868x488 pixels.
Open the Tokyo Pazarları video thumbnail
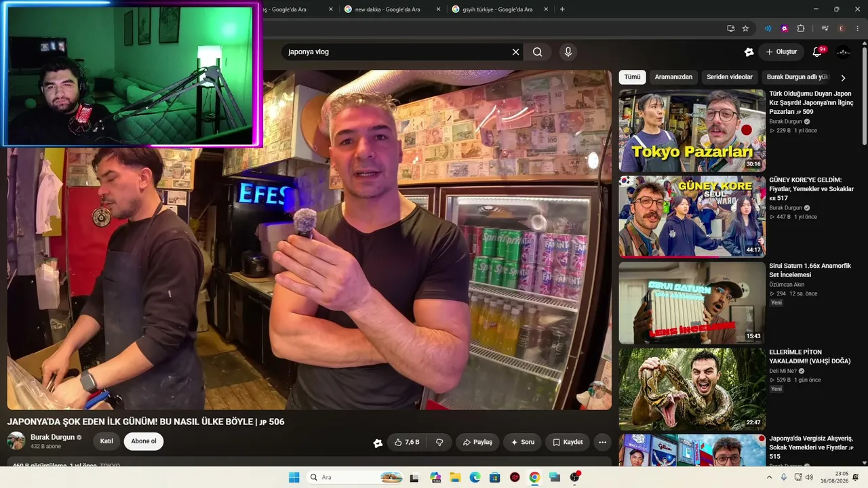click(692, 131)
